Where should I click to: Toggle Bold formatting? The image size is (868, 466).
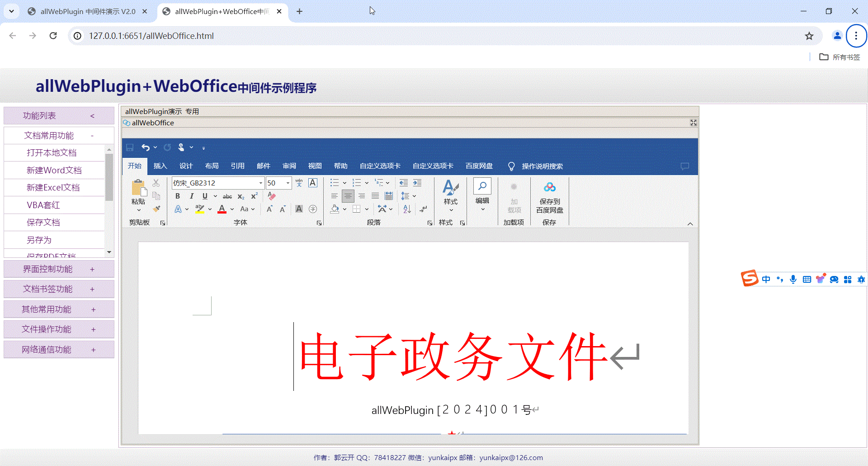point(178,196)
